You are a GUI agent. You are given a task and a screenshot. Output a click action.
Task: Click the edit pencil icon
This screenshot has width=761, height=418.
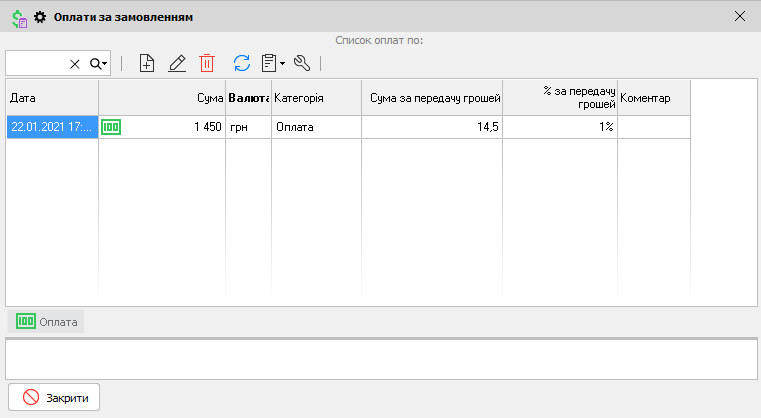click(177, 63)
